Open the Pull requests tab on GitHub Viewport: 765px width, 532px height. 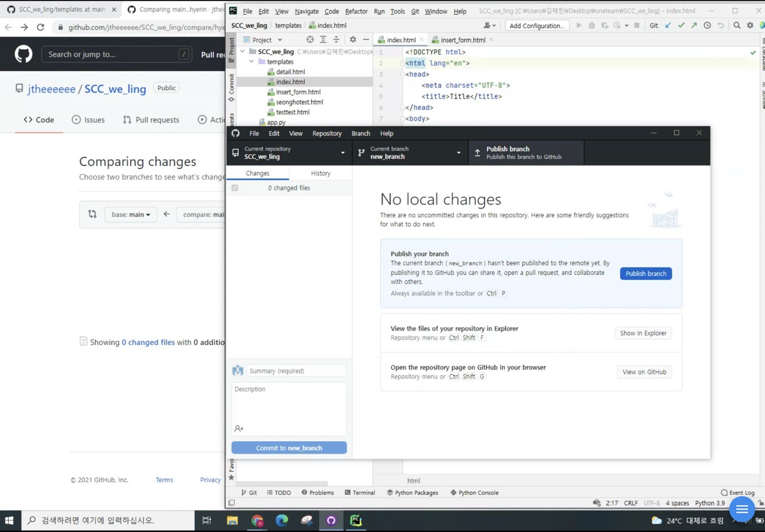(151, 120)
